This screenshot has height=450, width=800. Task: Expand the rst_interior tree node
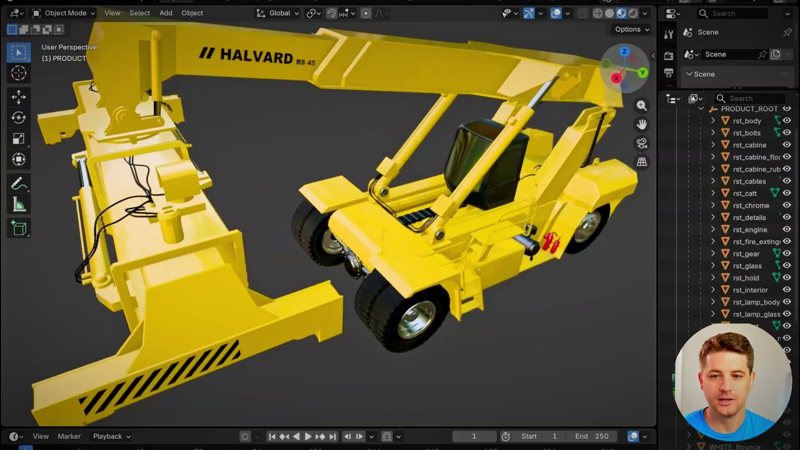(x=713, y=290)
